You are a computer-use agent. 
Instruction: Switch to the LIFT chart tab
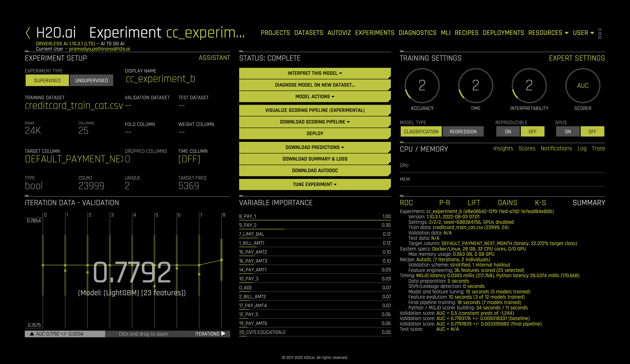click(x=474, y=203)
